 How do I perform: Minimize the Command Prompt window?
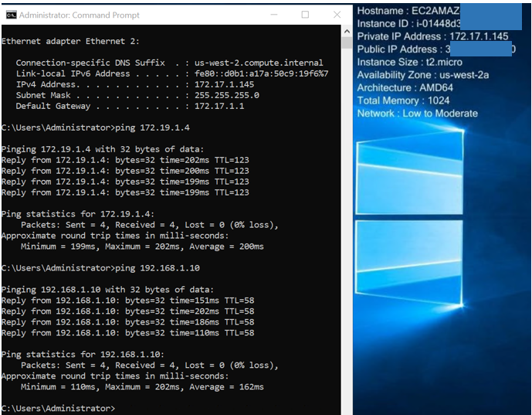click(x=274, y=15)
